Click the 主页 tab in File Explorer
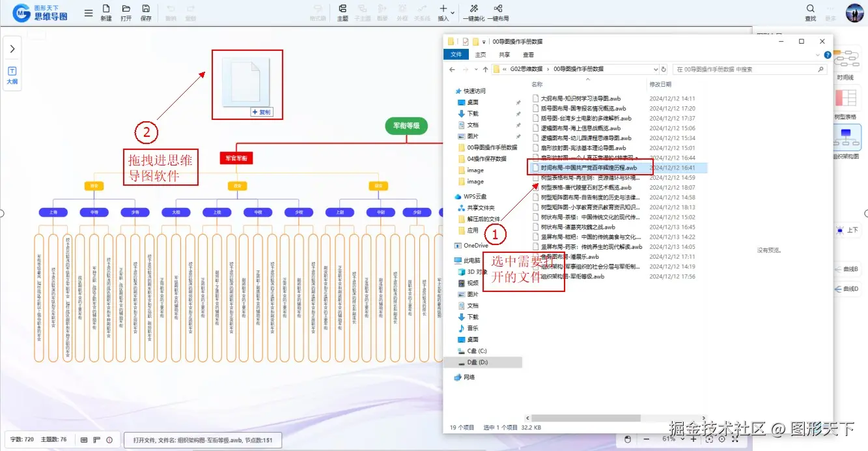868x451 pixels. [481, 55]
